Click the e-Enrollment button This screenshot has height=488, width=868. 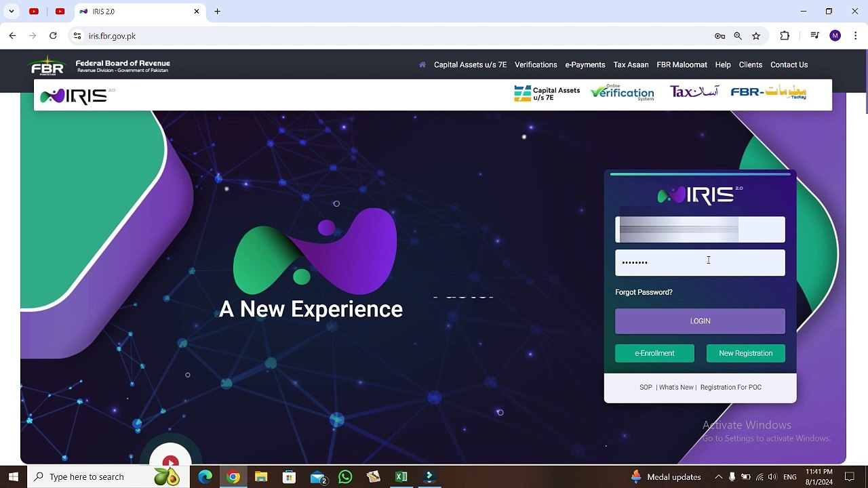(x=654, y=353)
